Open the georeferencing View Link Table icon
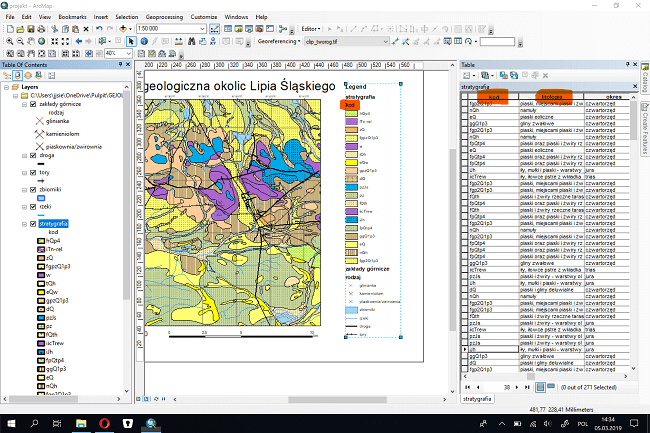Image resolution: width=650 pixels, height=433 pixels. (458, 41)
